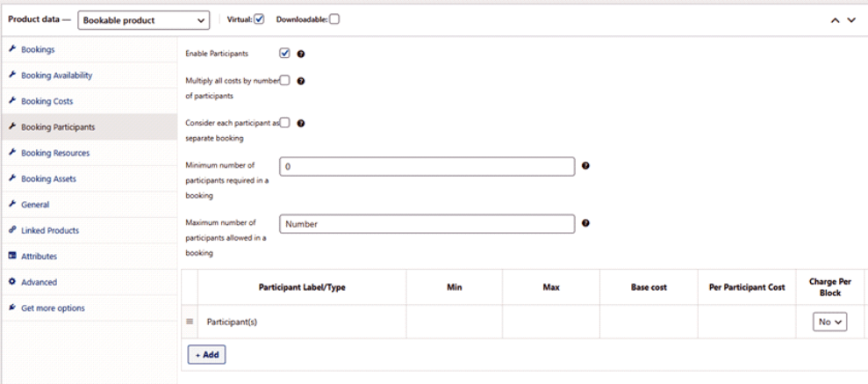
Task: Click the minimum number of participants field
Action: click(x=427, y=166)
